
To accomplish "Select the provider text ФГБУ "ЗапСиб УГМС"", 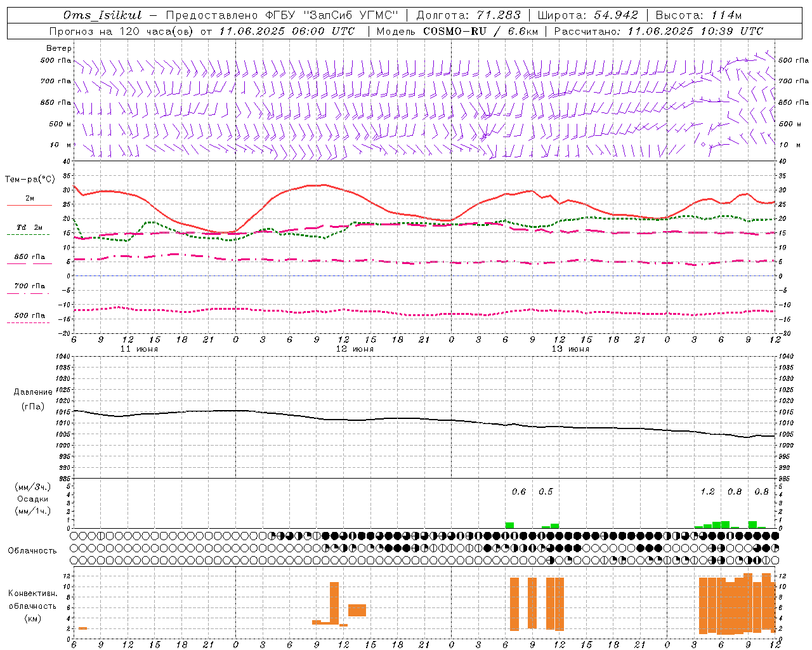I will coord(334,15).
